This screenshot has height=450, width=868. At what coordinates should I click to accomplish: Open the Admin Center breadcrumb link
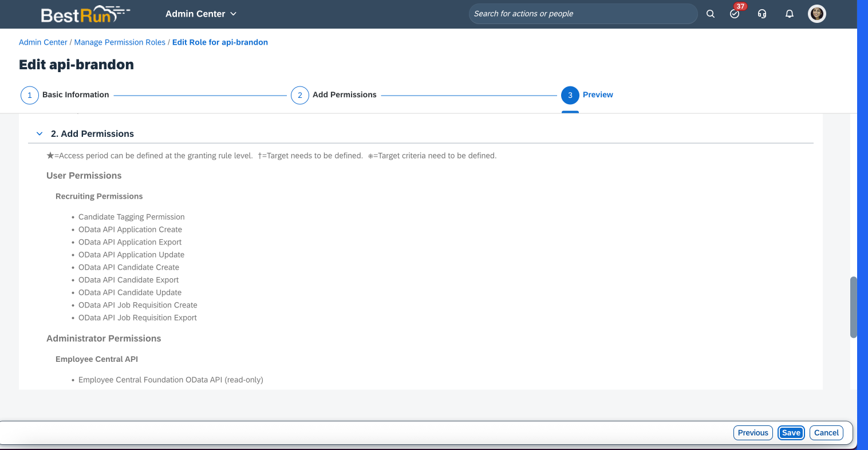(43, 42)
